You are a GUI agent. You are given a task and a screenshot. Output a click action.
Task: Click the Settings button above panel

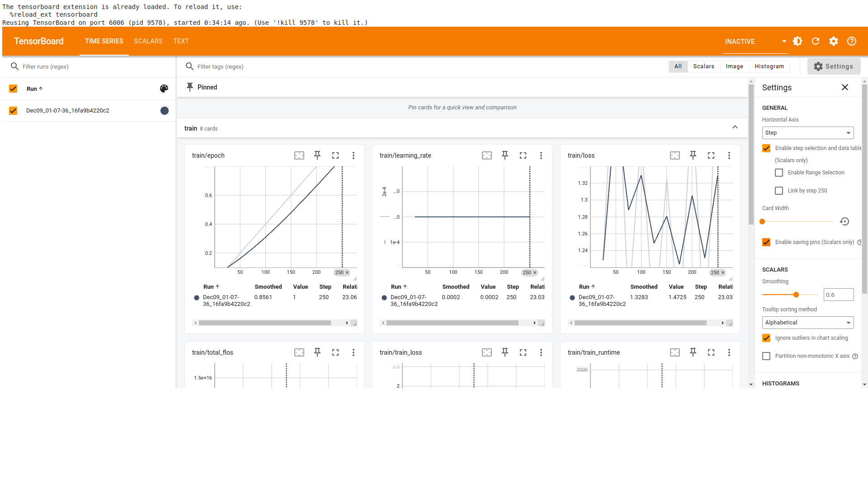click(834, 66)
